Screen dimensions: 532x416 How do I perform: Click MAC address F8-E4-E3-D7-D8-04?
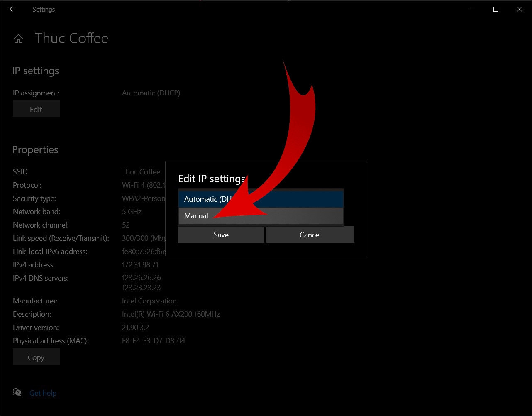point(154,341)
